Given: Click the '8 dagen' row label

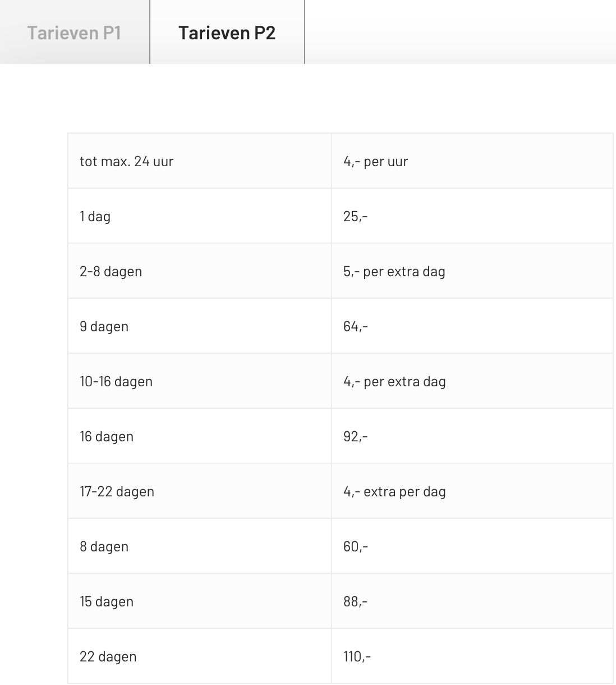Looking at the screenshot, I should coord(200,546).
